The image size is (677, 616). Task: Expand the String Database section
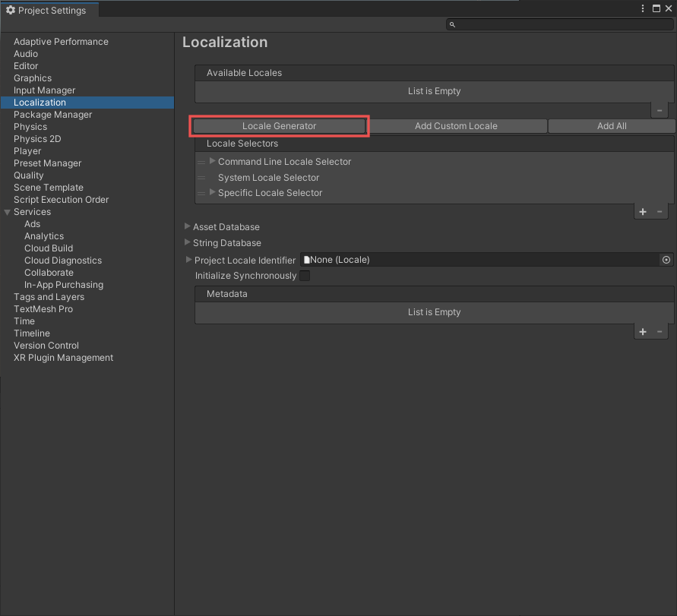(186, 242)
